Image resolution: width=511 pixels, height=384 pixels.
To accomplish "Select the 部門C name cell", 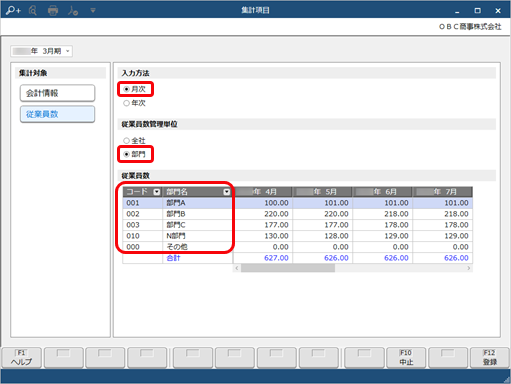I will pyautogui.click(x=197, y=225).
